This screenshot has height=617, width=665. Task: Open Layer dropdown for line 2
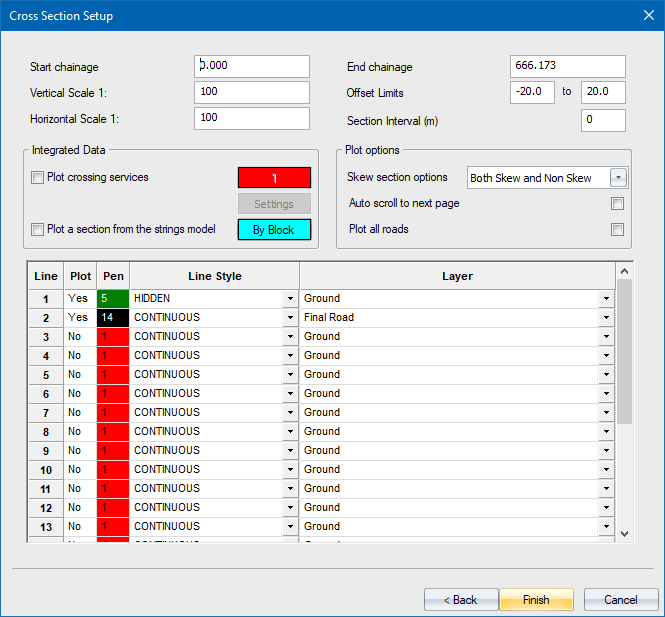(606, 317)
